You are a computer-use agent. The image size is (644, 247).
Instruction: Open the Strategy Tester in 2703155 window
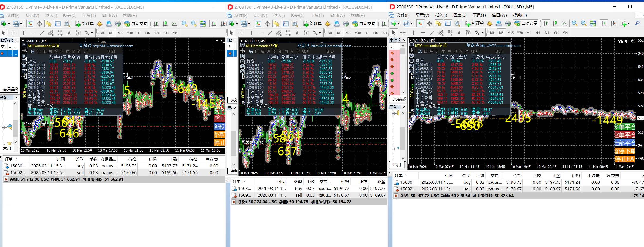point(67,24)
